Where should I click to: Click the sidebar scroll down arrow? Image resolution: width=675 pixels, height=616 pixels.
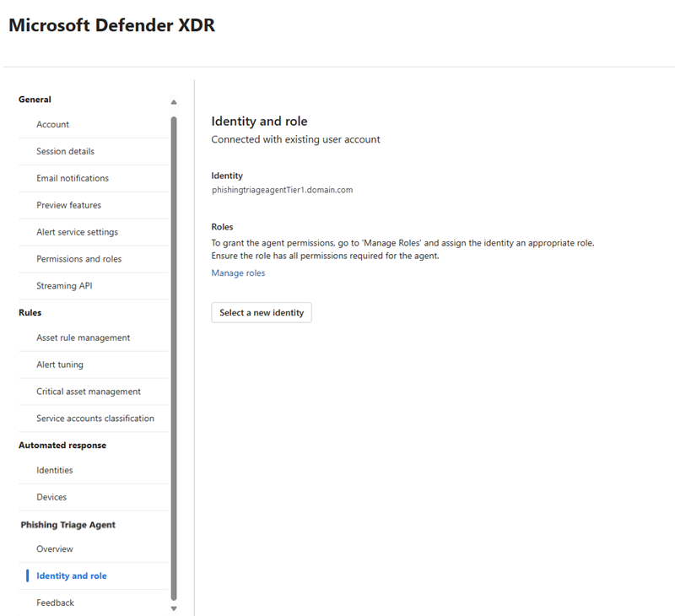pos(174,608)
